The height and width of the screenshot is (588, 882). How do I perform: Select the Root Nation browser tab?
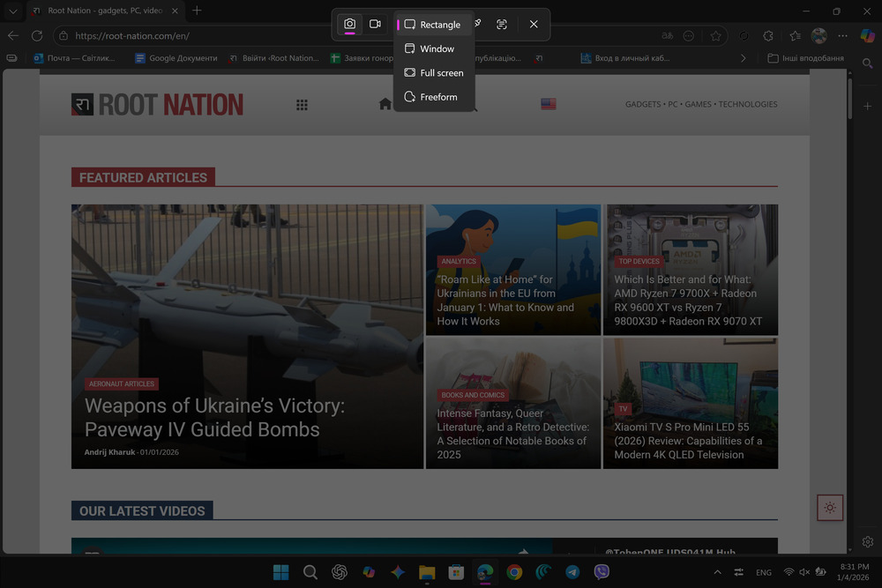104,11
